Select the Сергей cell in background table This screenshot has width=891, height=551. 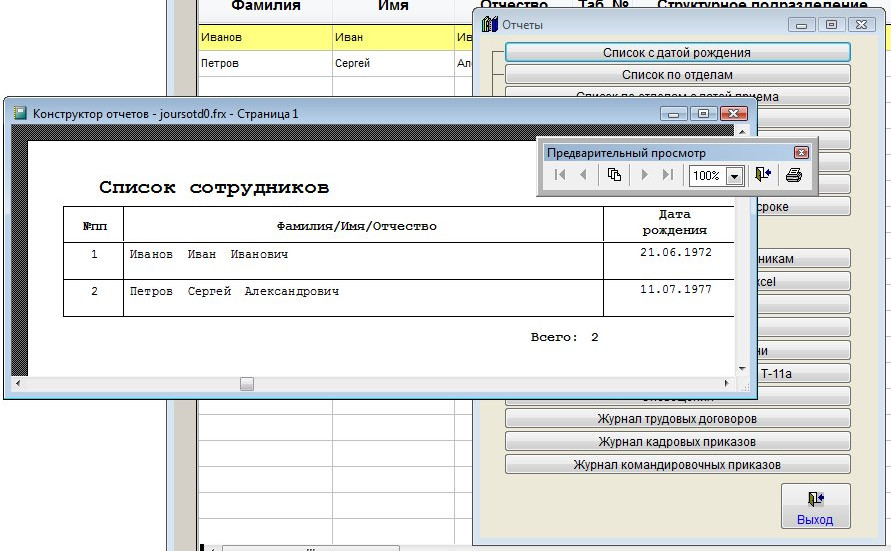click(393, 63)
